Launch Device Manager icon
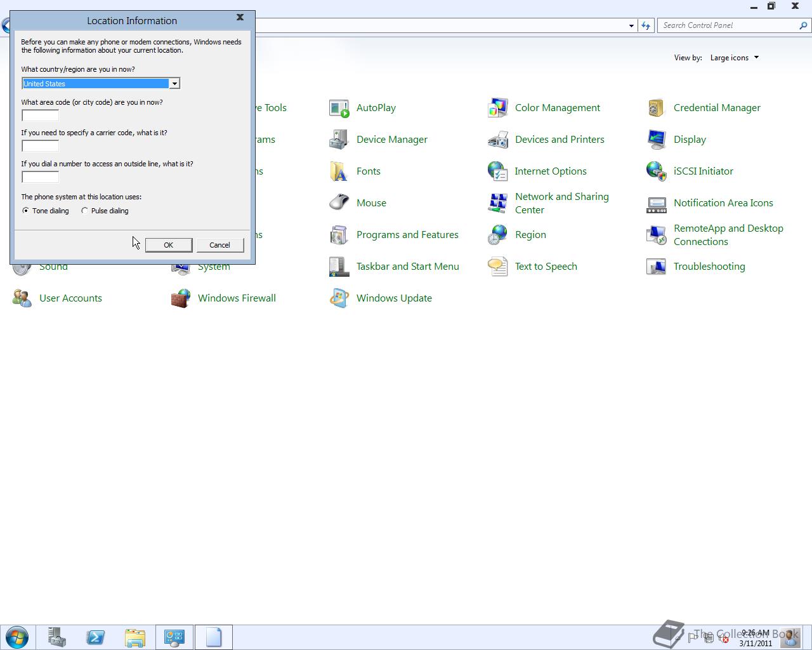This screenshot has height=650, width=812. point(339,140)
